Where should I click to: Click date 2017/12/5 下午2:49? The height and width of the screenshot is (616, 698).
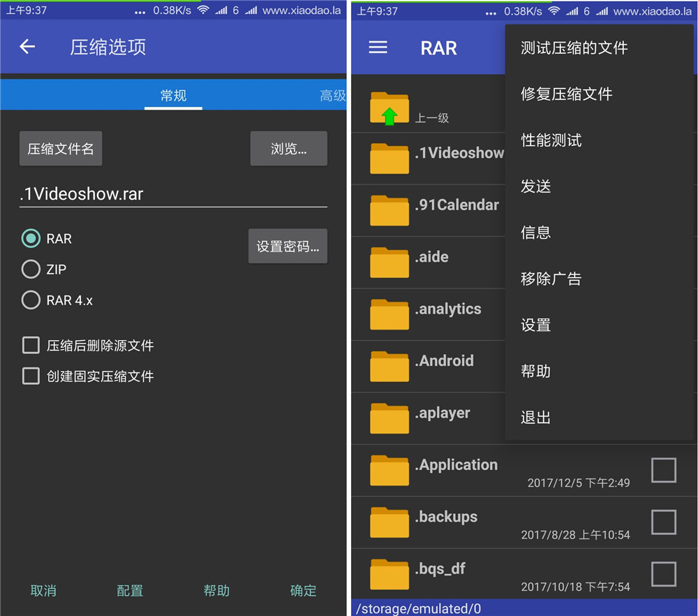[579, 483]
